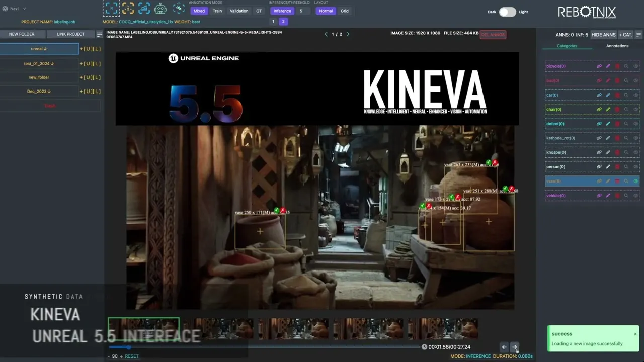Click the link icon for person category
Image resolution: width=644 pixels, height=362 pixels.
599,166
